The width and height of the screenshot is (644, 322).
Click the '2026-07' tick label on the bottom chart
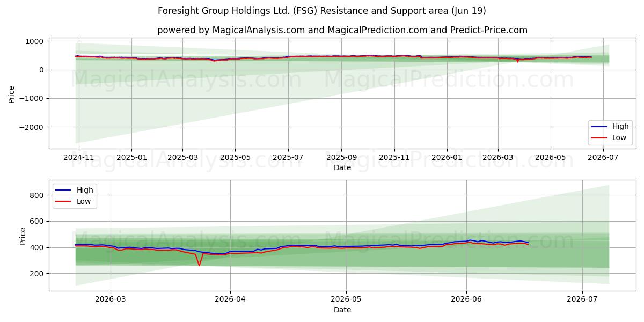tap(582, 300)
